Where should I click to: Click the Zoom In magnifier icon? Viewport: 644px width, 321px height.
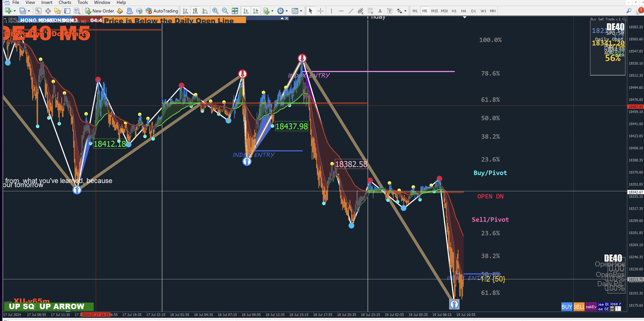215,11
